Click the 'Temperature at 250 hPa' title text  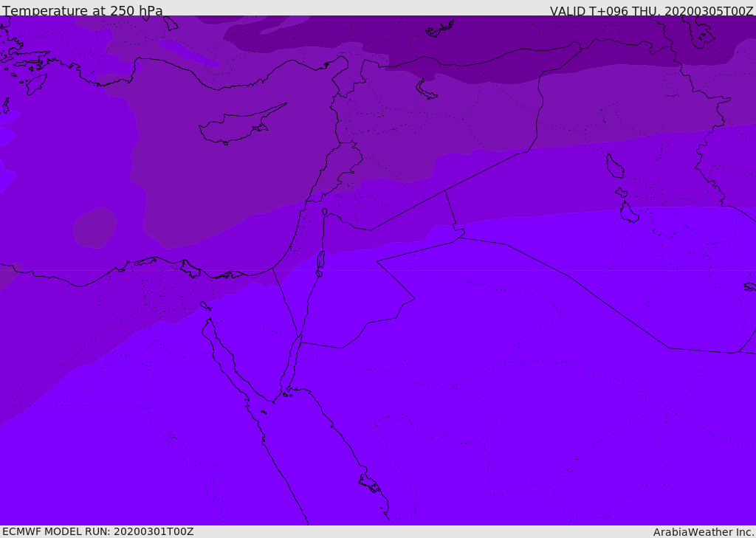point(83,10)
